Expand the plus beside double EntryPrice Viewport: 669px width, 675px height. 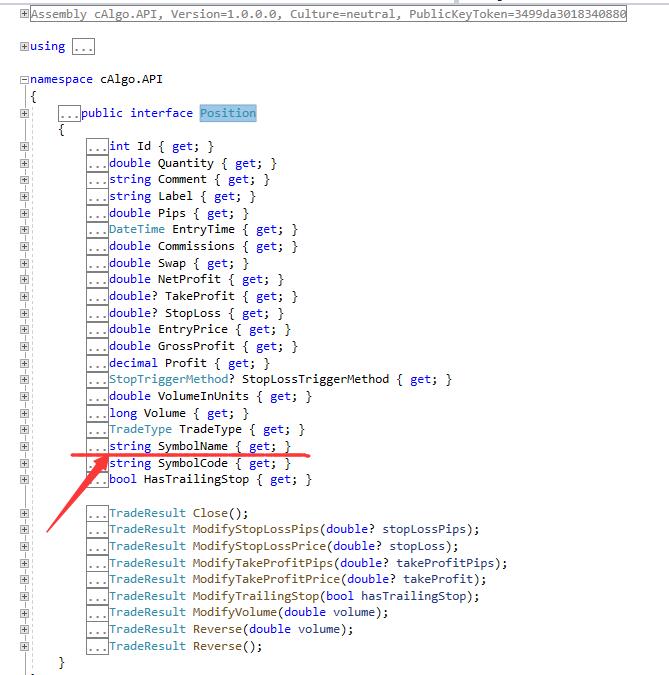[25, 329]
